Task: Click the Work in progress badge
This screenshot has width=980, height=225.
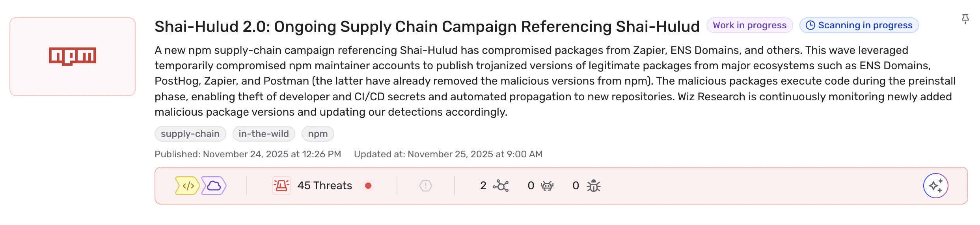Action: [749, 26]
